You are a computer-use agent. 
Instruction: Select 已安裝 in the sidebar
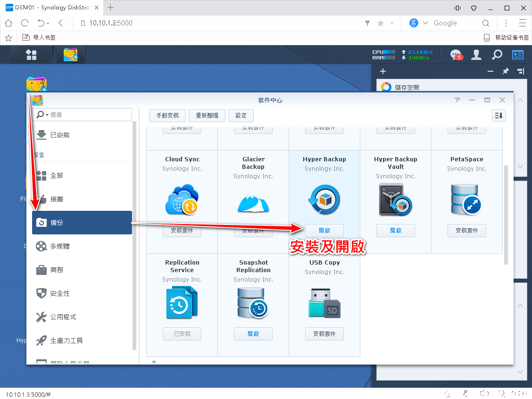60,135
